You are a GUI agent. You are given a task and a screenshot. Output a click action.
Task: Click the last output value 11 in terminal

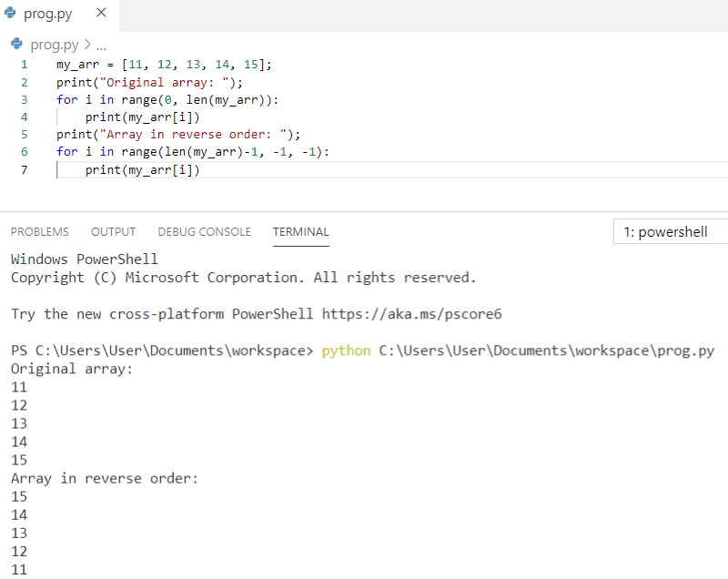(19, 570)
